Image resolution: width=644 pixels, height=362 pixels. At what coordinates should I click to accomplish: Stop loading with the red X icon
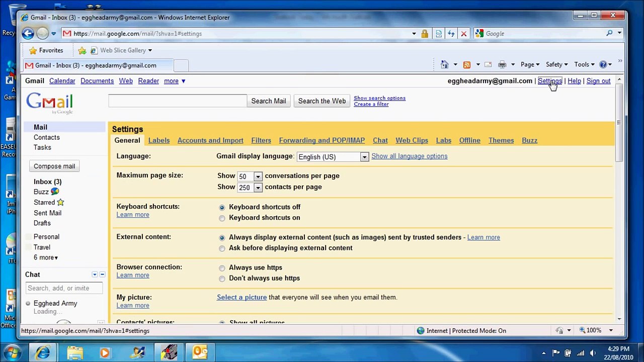click(x=464, y=34)
